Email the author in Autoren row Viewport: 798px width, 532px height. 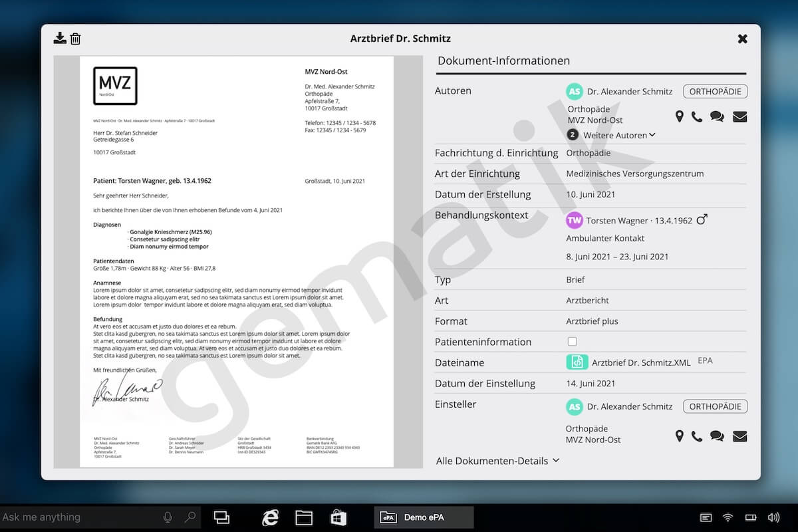[x=740, y=117]
